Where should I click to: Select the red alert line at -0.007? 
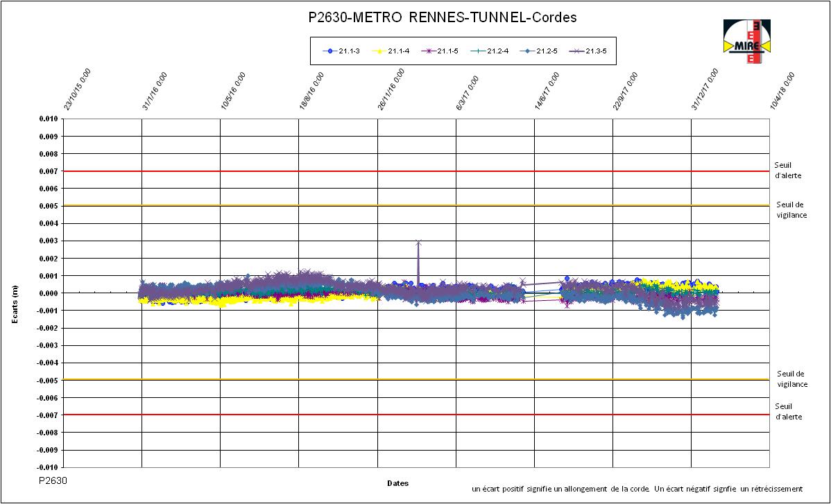click(416, 415)
